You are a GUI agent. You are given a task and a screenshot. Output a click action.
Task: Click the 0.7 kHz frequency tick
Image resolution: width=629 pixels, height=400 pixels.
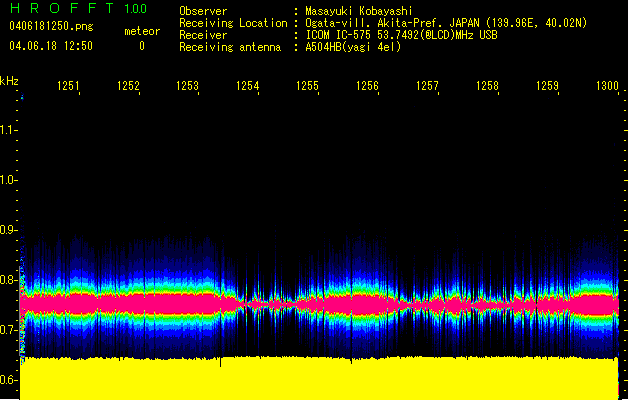click(x=8, y=330)
